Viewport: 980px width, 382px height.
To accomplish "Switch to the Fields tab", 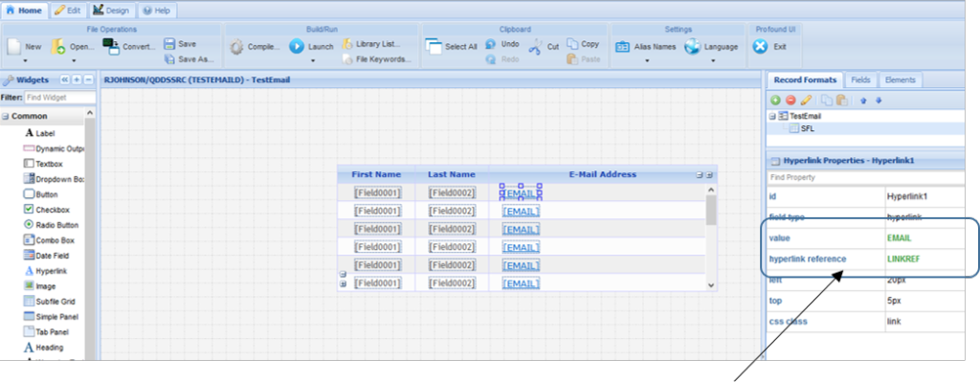I will point(860,80).
